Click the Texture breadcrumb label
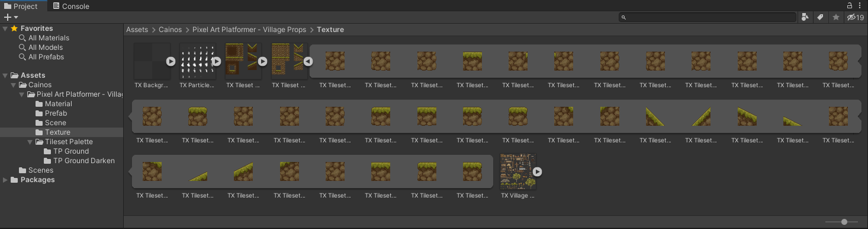This screenshot has width=868, height=229. 330,30
